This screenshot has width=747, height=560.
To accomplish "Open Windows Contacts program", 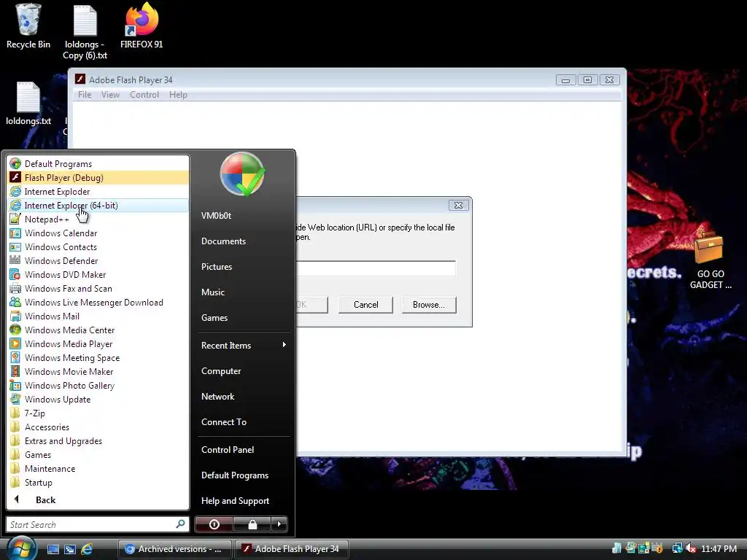I will tap(98, 246).
